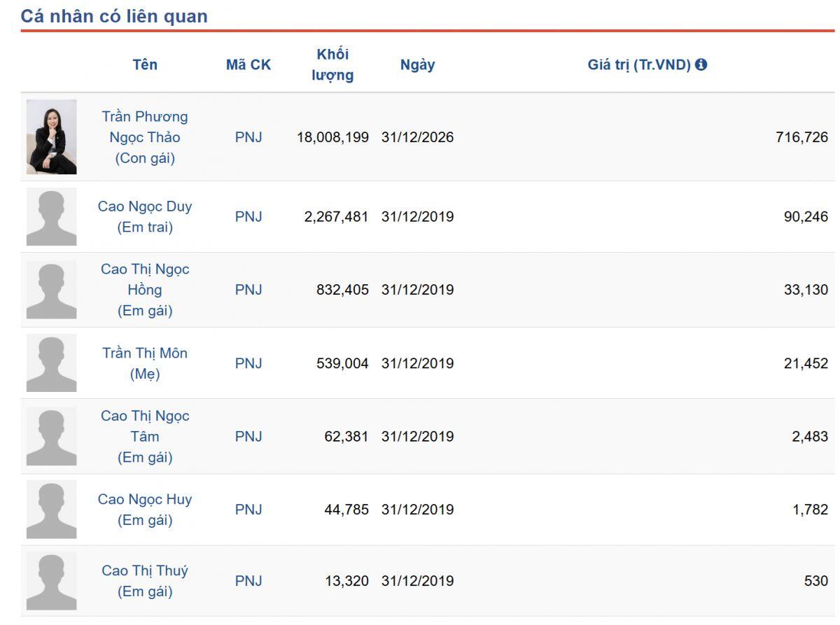The image size is (840, 625).
Task: Click the avatar placeholder for Cao Thị Ngọc Hồng
Action: (52, 289)
